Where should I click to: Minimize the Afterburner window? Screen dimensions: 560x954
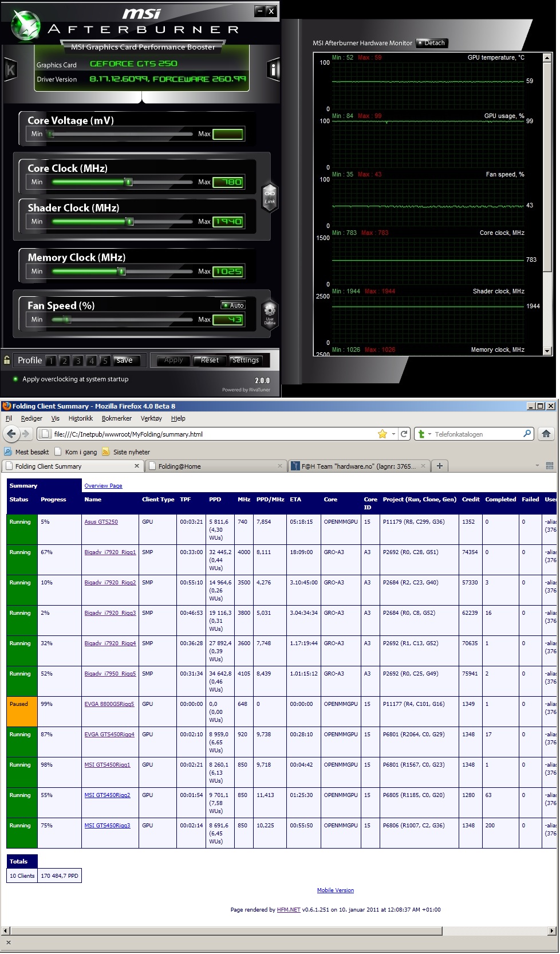tap(260, 10)
